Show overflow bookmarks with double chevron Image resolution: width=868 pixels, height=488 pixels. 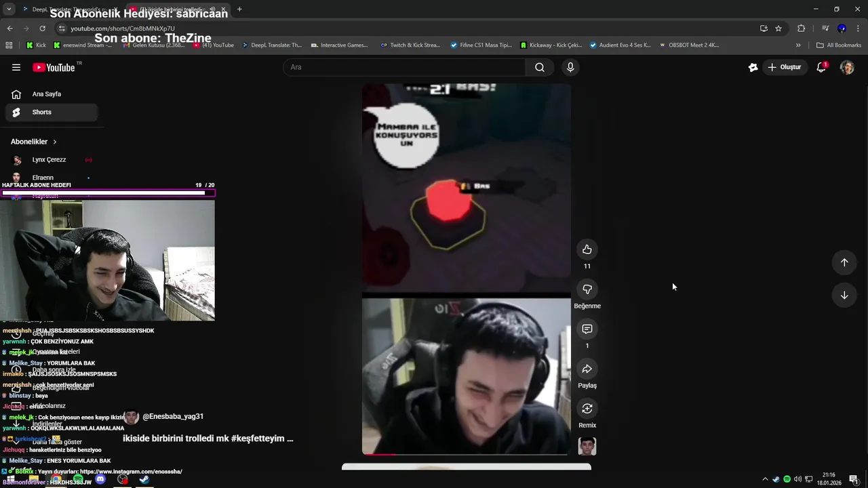[x=798, y=45]
